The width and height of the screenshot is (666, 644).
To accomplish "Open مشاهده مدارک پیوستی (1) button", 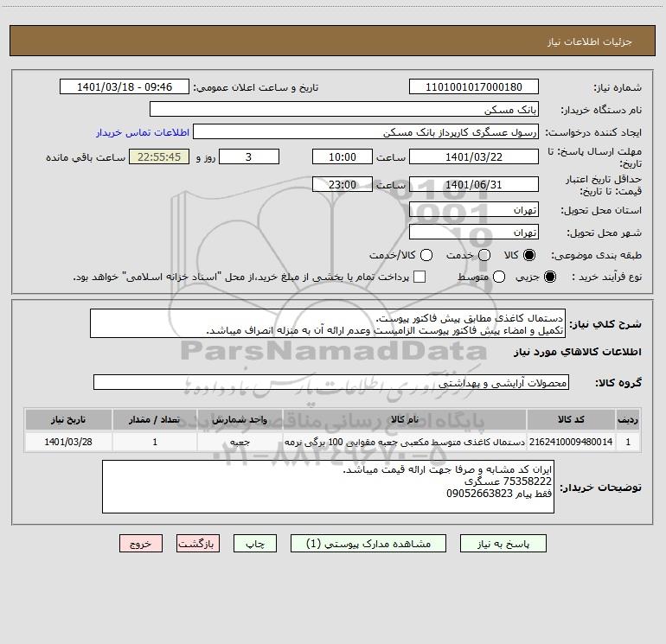I will pos(368,544).
